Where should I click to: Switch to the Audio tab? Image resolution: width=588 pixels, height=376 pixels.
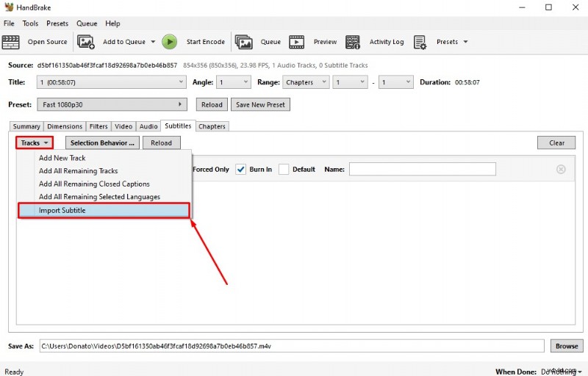(148, 126)
